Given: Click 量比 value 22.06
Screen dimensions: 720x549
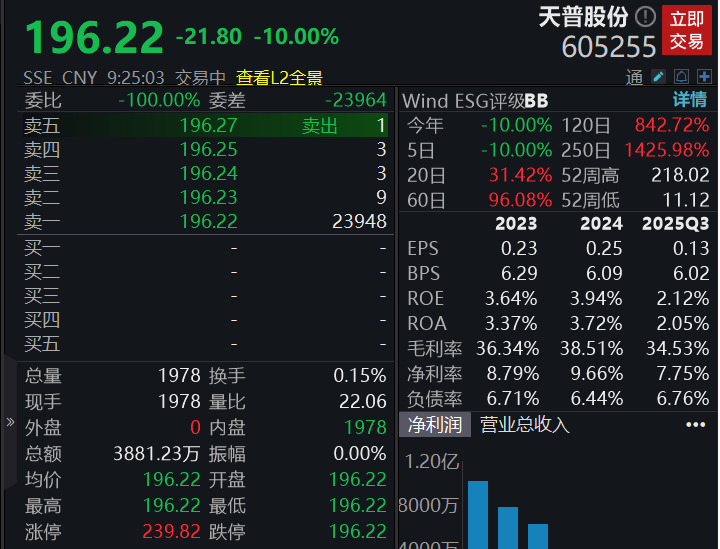Looking at the screenshot, I should point(363,402).
